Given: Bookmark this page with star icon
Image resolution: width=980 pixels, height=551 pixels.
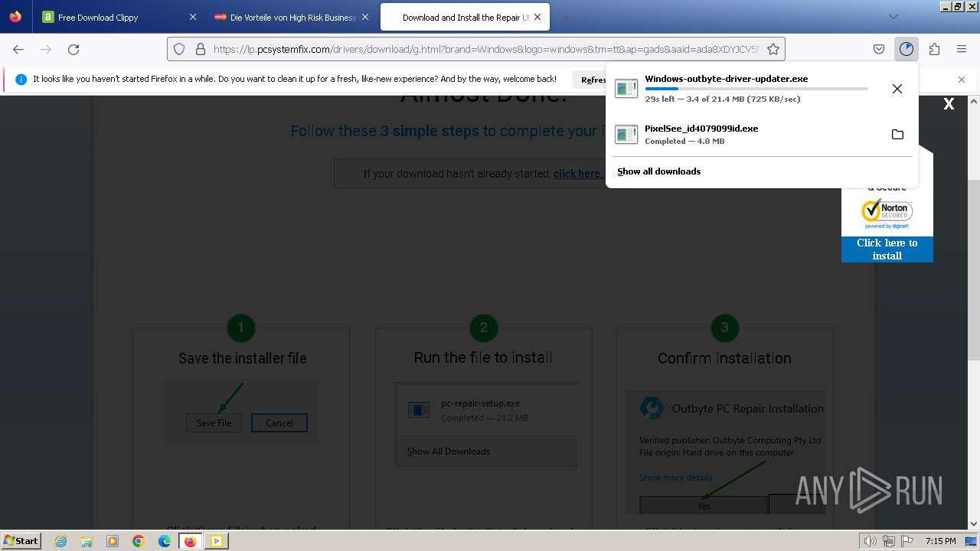Looking at the screenshot, I should tap(773, 49).
